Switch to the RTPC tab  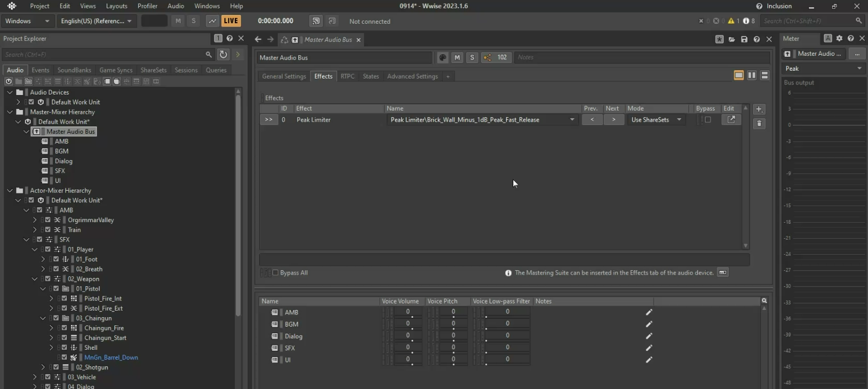click(x=348, y=76)
